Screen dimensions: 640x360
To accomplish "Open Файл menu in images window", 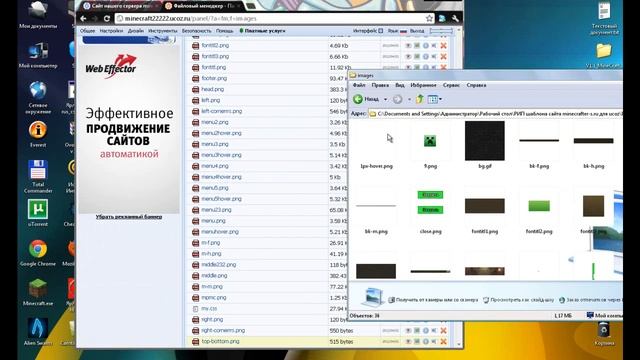I will pos(359,85).
